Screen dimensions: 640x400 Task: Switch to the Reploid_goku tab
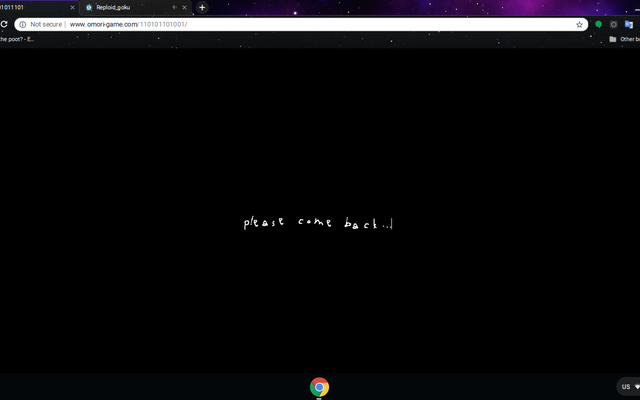click(135, 7)
